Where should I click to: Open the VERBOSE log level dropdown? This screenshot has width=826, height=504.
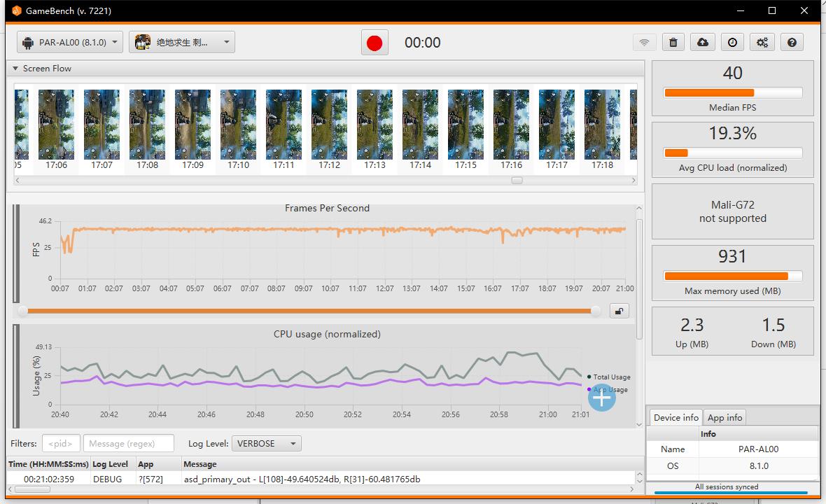266,443
